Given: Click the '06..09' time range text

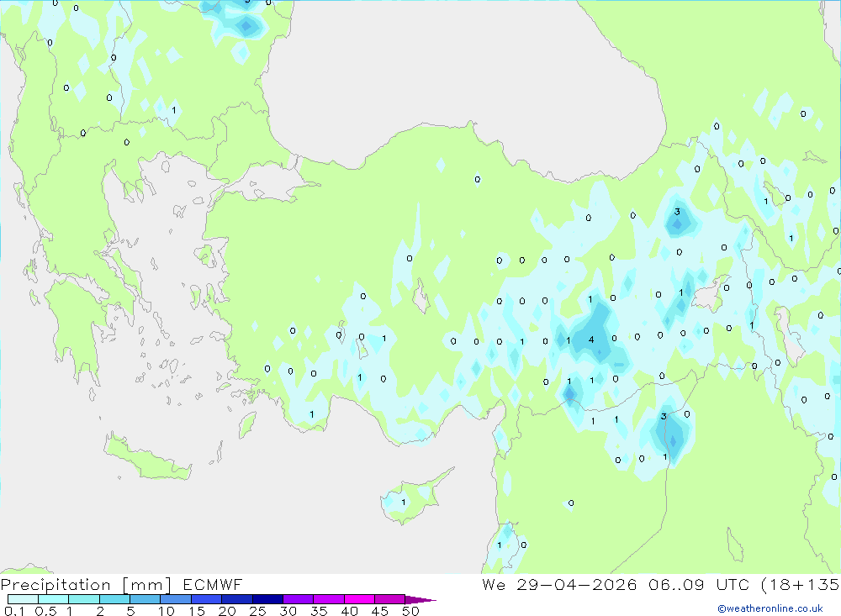Looking at the screenshot, I should (x=676, y=584).
